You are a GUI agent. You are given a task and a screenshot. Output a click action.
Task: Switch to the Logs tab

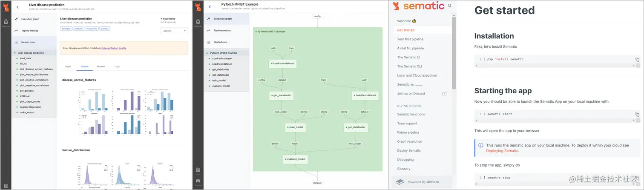pos(117,66)
